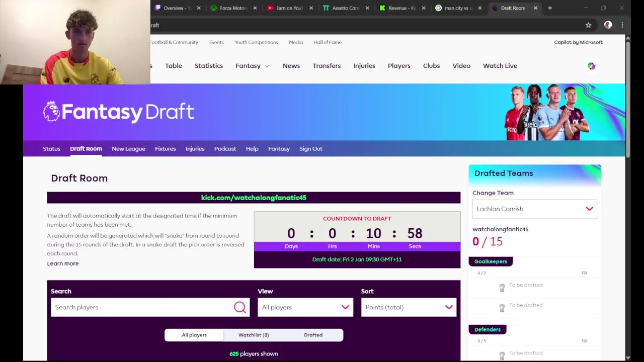Open Fantasy link in purple menu
The image size is (644, 362).
279,149
